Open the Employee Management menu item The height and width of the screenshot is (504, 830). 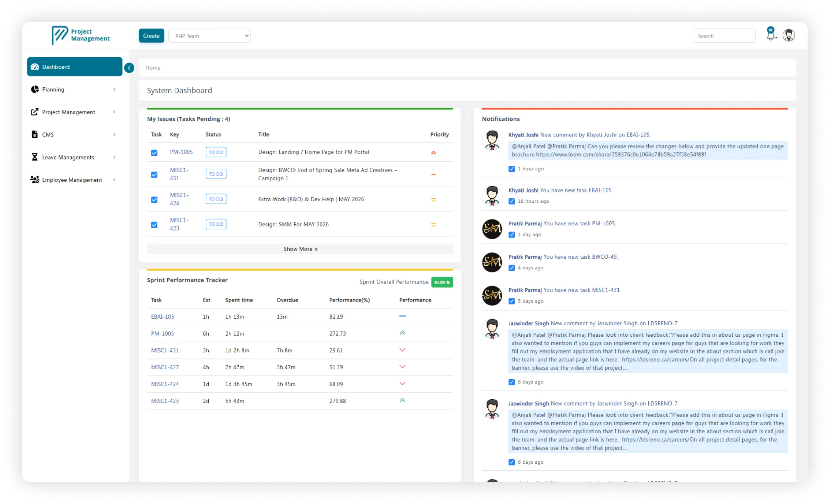[x=75, y=179]
